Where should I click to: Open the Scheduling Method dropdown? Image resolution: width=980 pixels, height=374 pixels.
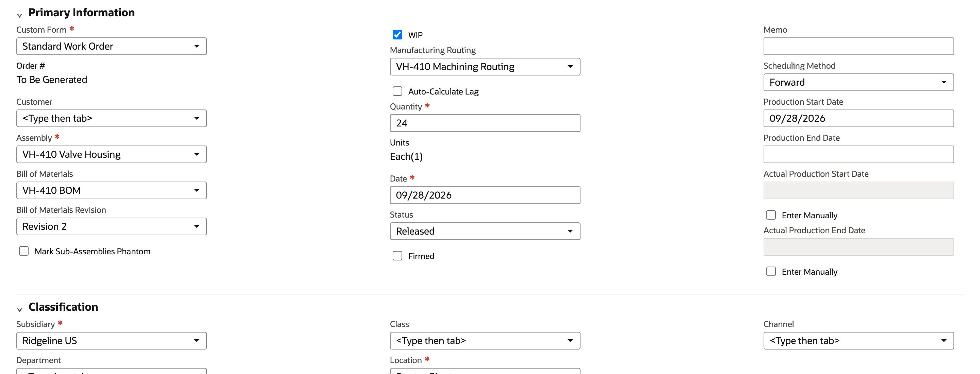tap(858, 83)
